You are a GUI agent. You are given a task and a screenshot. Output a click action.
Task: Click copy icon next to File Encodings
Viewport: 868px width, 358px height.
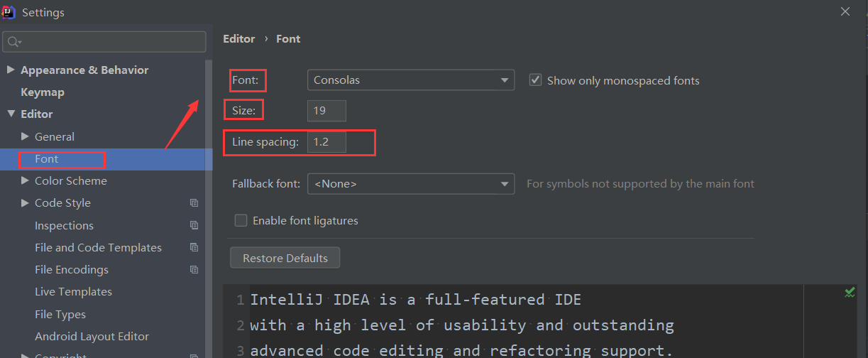pos(194,270)
